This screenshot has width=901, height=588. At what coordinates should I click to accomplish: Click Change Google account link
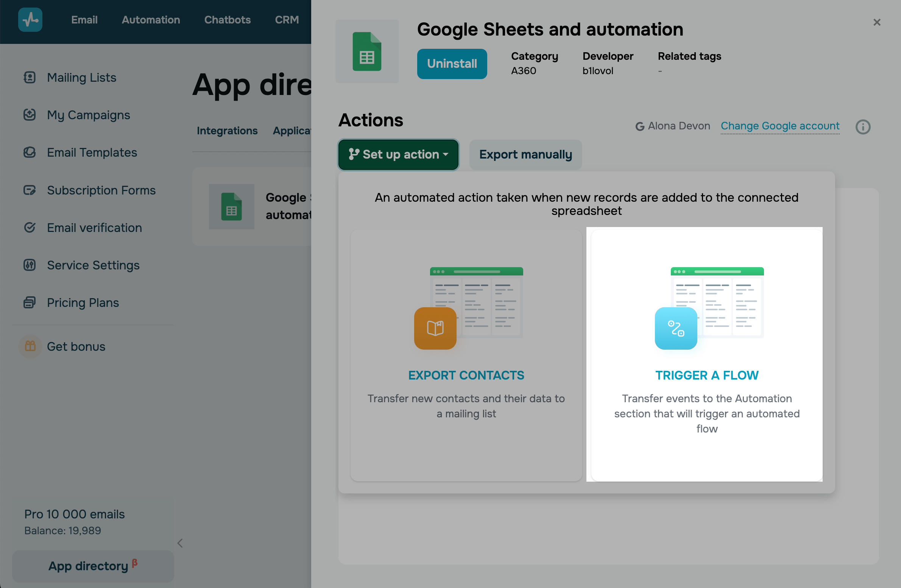(780, 126)
